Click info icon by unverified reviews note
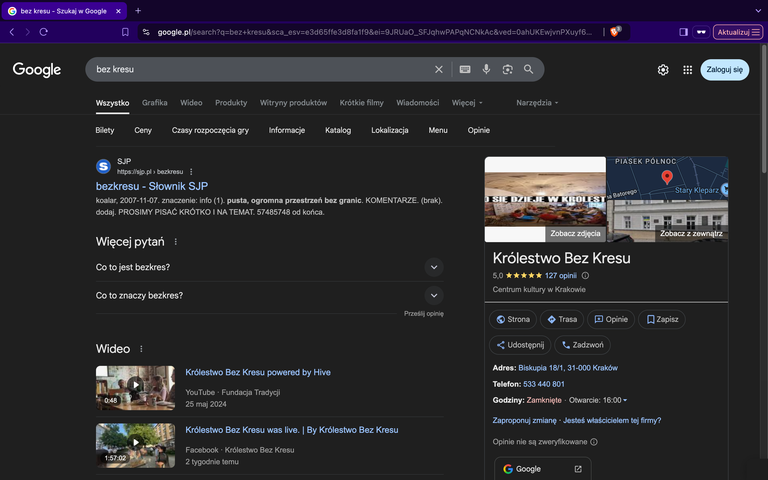Image resolution: width=768 pixels, height=480 pixels. pos(594,442)
